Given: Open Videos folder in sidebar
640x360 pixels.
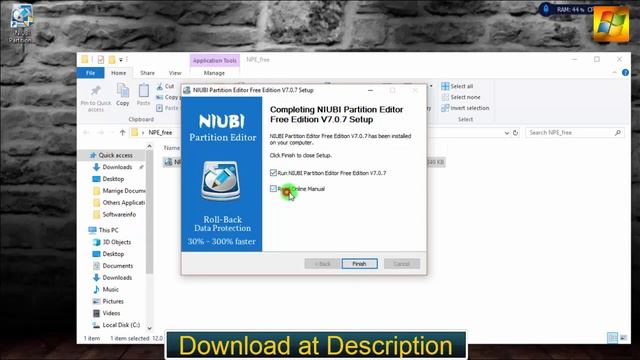Looking at the screenshot, I should 107,313.
